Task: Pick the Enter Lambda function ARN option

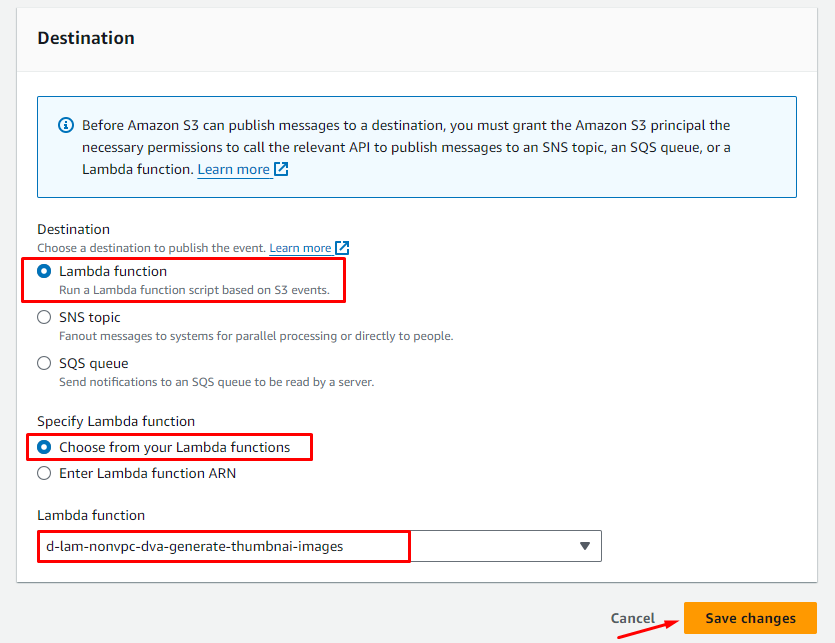Action: (x=44, y=473)
